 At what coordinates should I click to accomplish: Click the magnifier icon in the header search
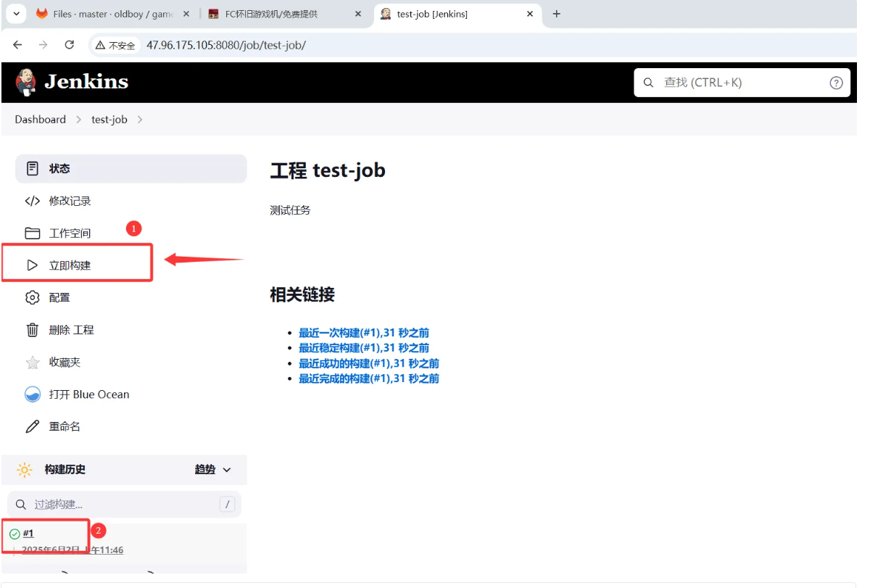649,83
